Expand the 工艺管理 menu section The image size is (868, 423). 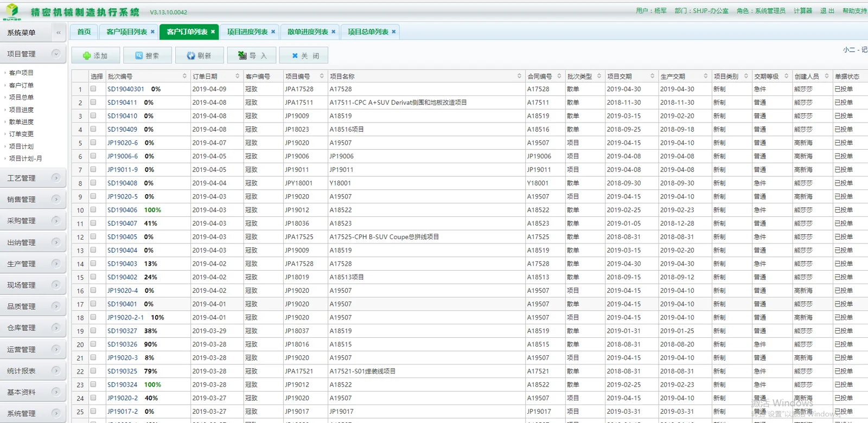point(56,178)
